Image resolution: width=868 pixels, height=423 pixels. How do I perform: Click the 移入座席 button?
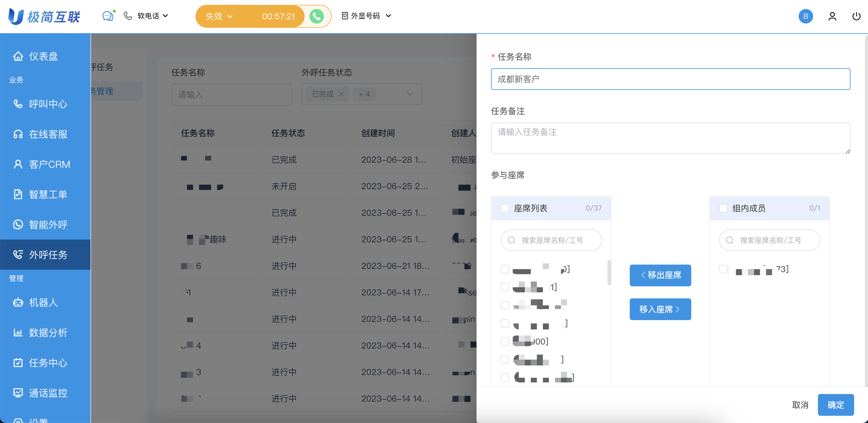point(660,309)
